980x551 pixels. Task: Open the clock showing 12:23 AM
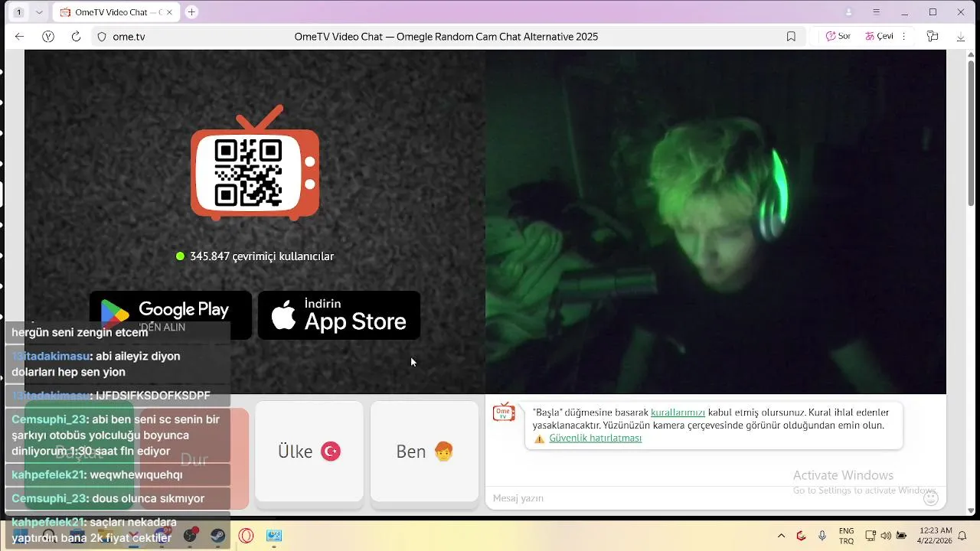click(x=936, y=536)
